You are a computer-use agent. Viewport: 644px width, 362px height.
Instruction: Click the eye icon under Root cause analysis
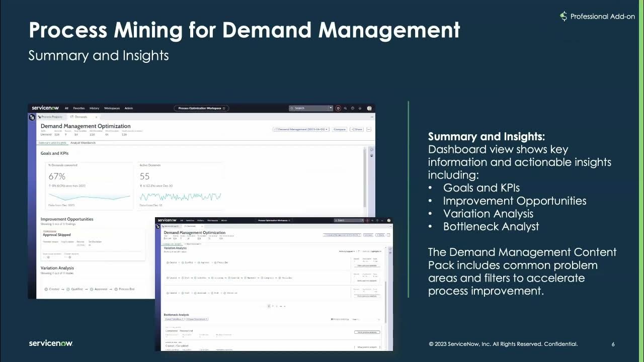(48, 257)
